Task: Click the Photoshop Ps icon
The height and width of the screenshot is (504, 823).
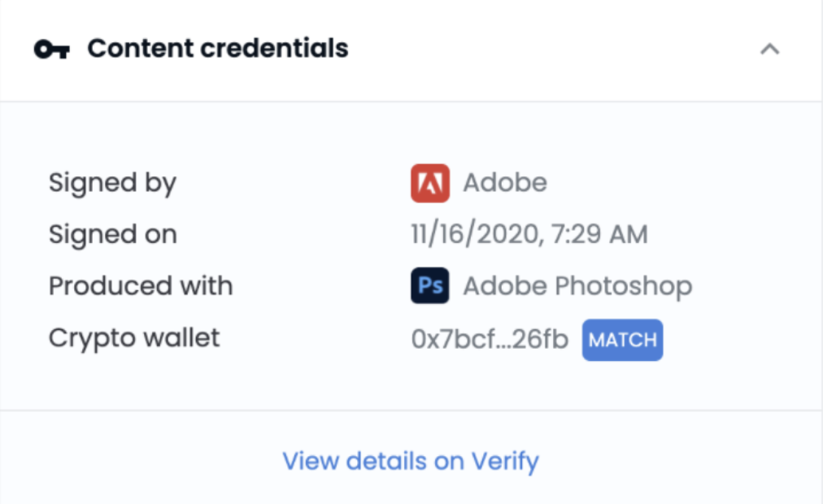Action: coord(430,286)
